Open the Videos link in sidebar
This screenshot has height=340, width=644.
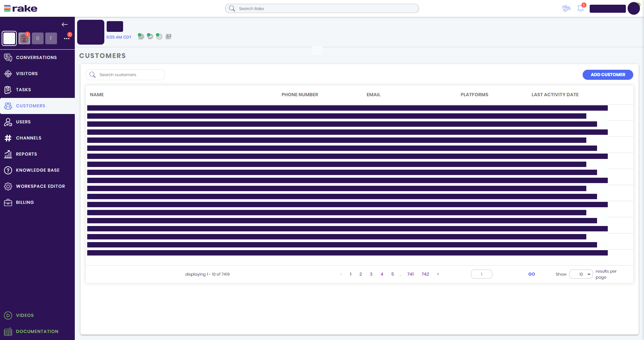(25, 315)
